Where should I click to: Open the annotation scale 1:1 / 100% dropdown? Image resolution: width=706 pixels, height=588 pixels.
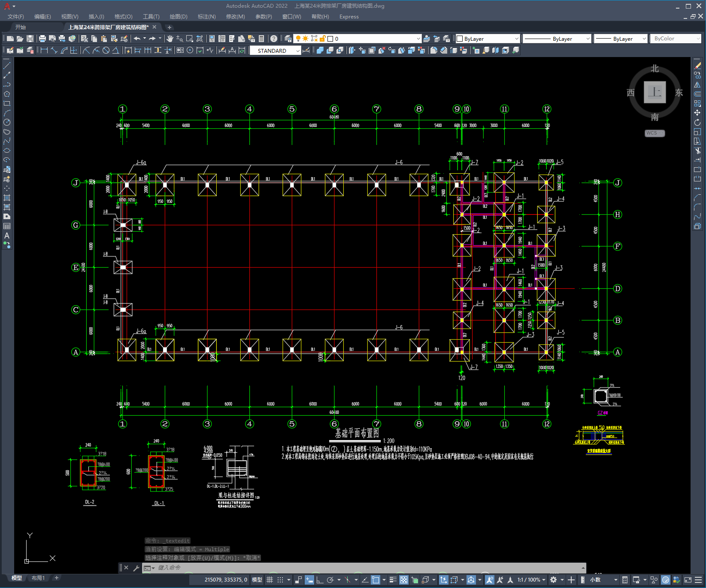pyautogui.click(x=531, y=580)
